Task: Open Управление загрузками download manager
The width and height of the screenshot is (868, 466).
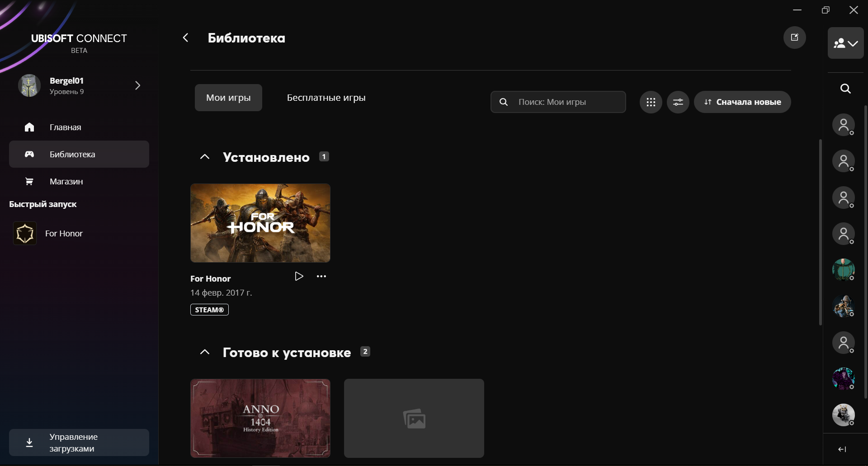Action: pos(79,442)
